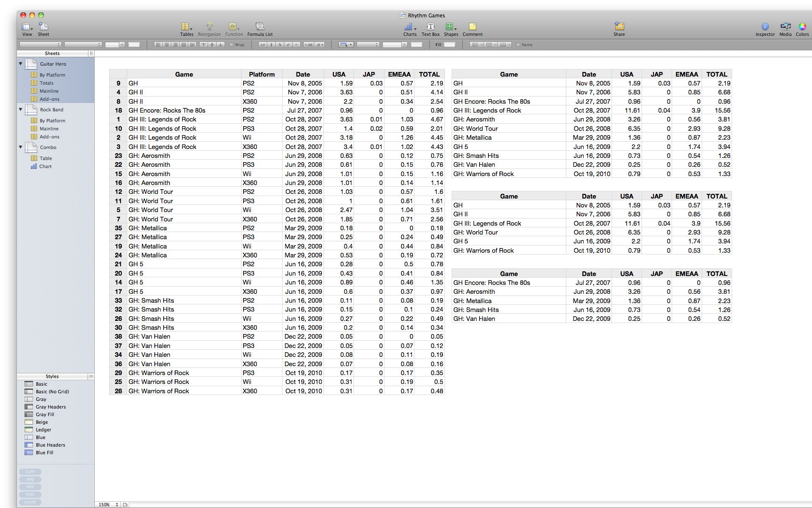Apply the Gray Headers style
This screenshot has width=812, height=508.
coord(51,407)
